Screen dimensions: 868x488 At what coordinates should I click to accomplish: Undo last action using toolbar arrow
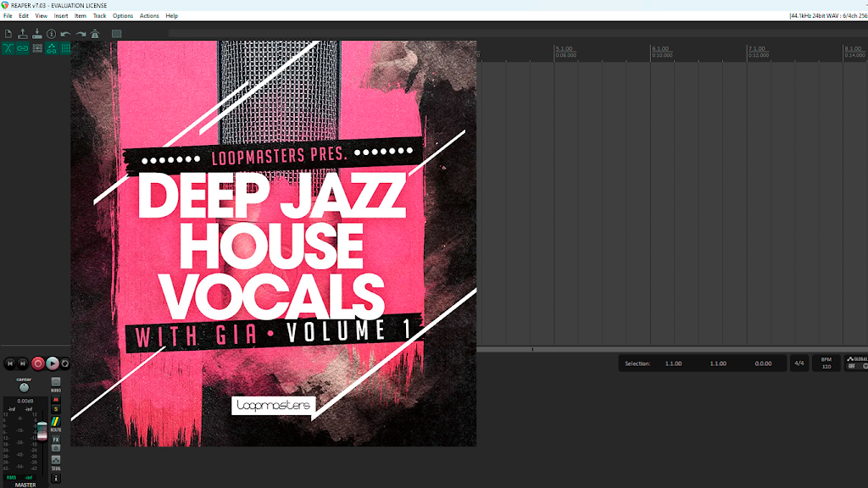66,34
